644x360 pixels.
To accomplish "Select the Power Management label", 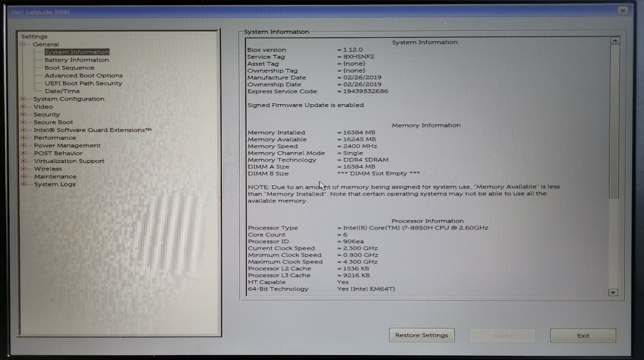I will (67, 146).
